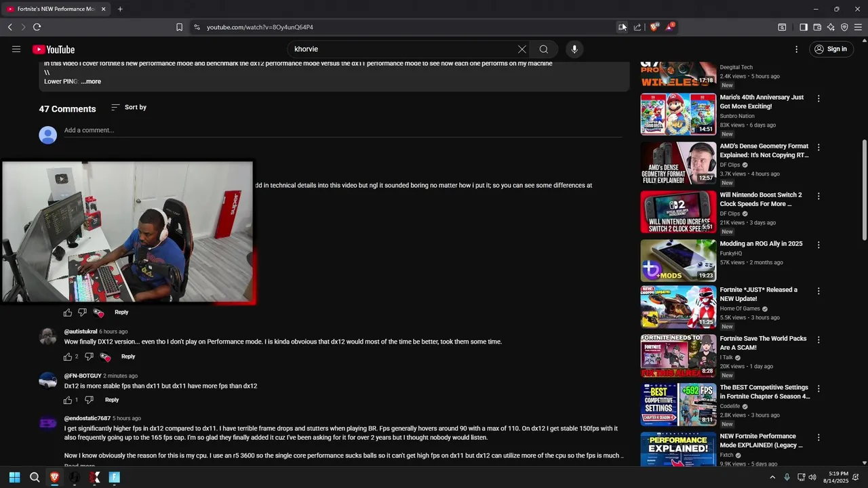
Task: Open the system tray microphone icon
Action: pos(787,477)
